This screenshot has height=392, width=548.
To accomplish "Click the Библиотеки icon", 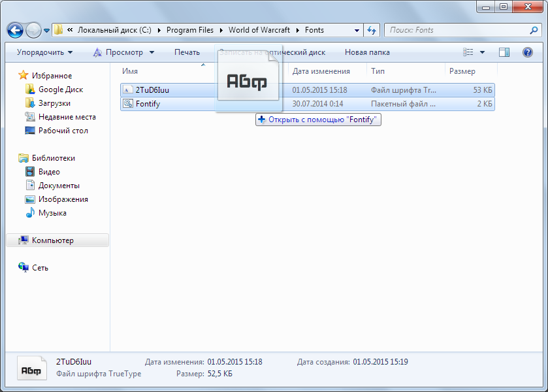I will coord(24,158).
